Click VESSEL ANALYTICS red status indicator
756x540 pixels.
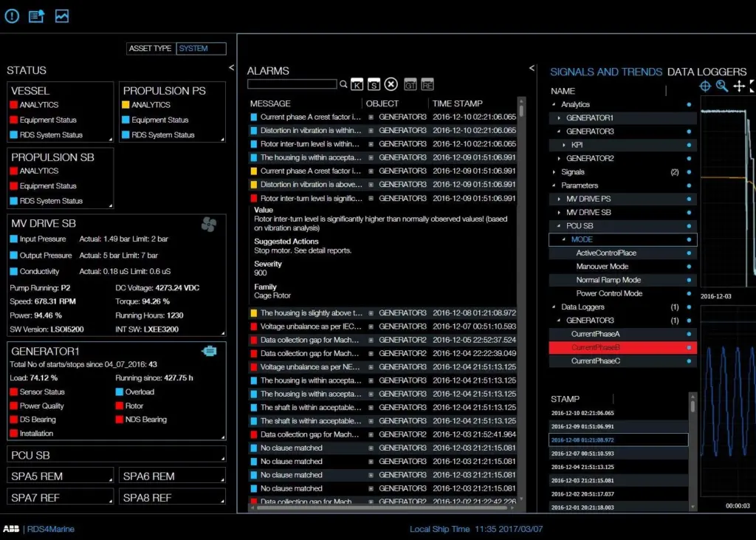tap(13, 105)
